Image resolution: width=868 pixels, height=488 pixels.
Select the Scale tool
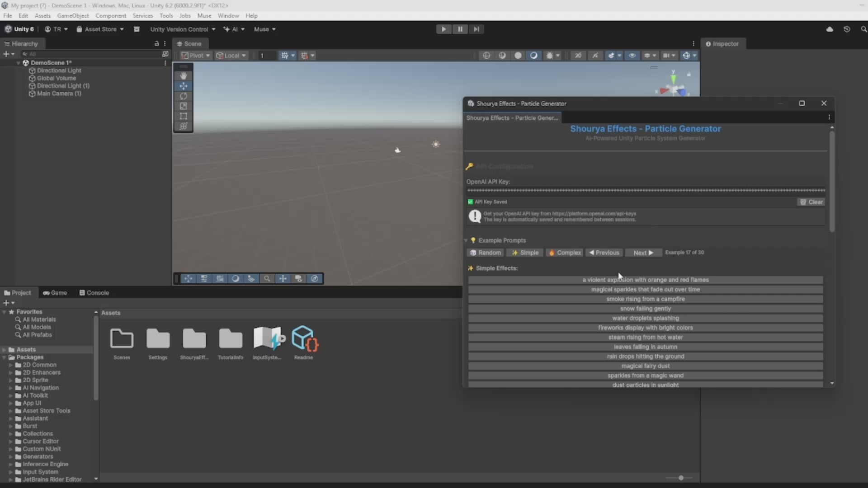pyautogui.click(x=184, y=106)
